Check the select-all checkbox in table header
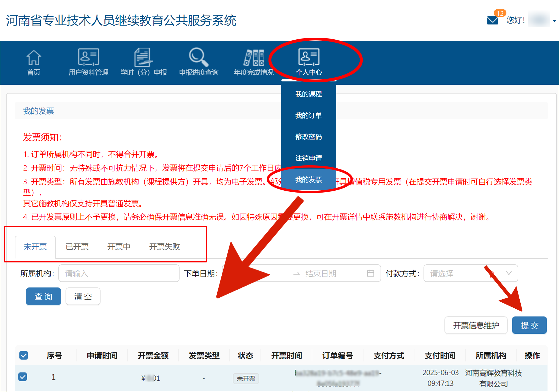 (x=23, y=355)
